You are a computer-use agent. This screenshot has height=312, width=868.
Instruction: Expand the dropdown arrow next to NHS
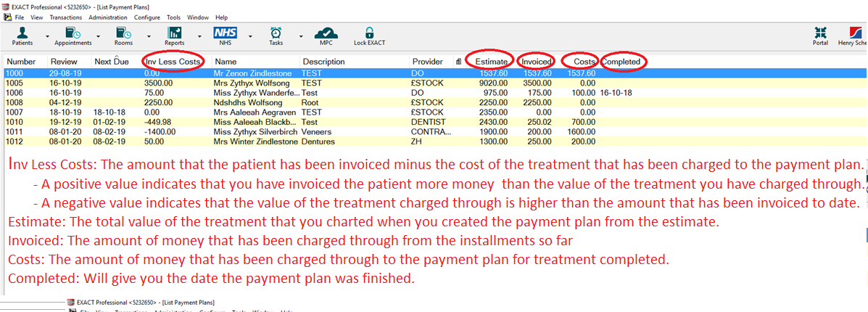coord(250,36)
